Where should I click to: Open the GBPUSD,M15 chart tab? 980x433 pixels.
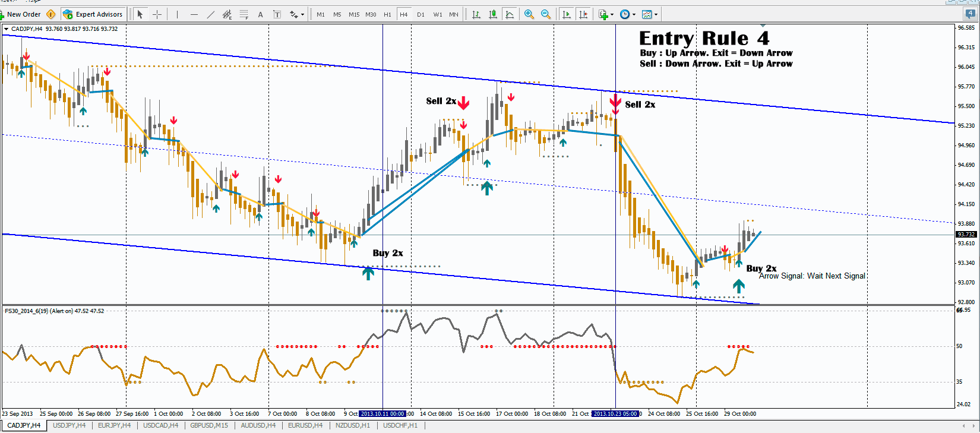point(208,425)
